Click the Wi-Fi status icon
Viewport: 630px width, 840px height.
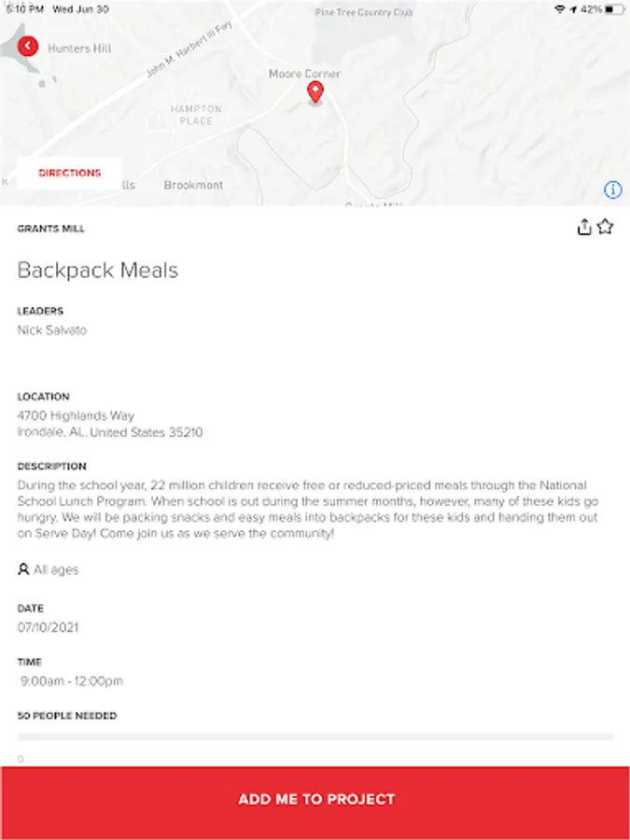click(560, 9)
